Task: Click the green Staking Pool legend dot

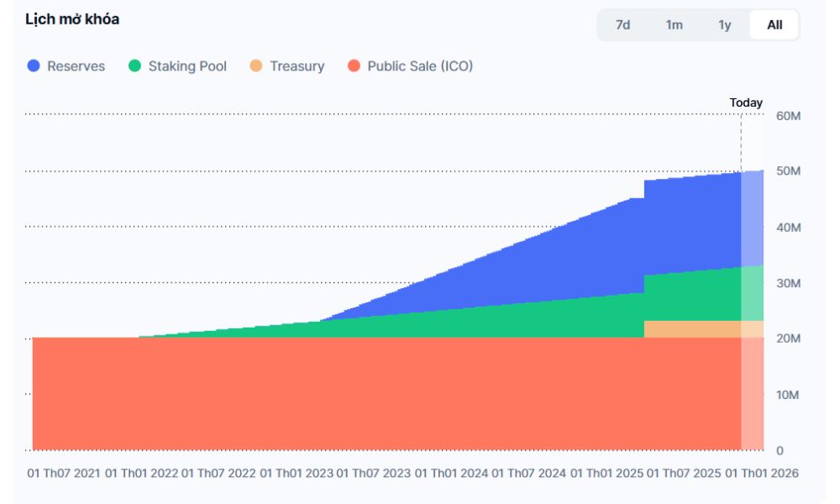Action: click(x=134, y=66)
